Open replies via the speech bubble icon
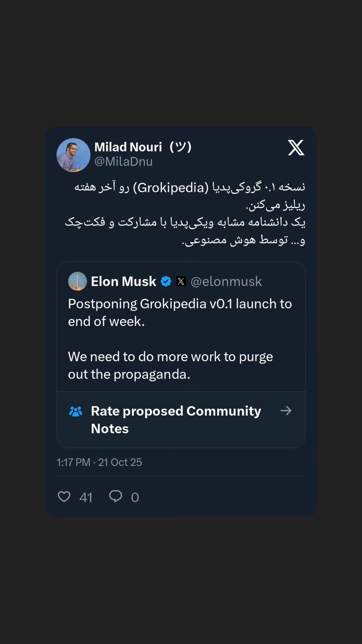 pyautogui.click(x=116, y=496)
